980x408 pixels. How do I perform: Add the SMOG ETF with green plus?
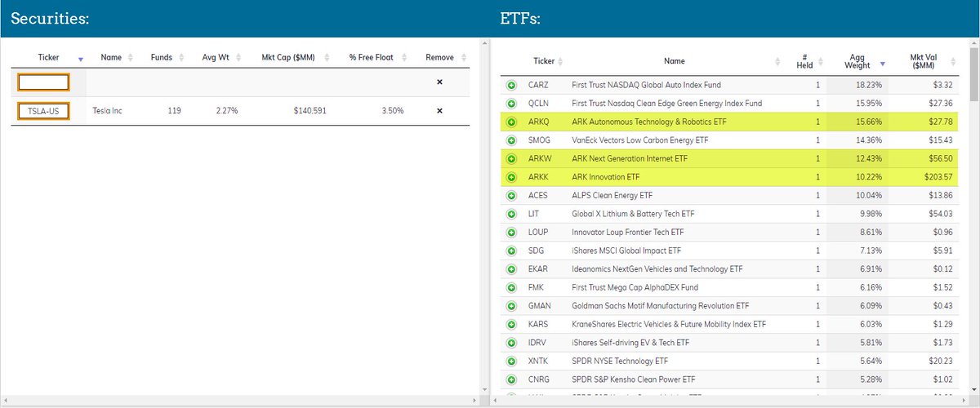(511, 140)
